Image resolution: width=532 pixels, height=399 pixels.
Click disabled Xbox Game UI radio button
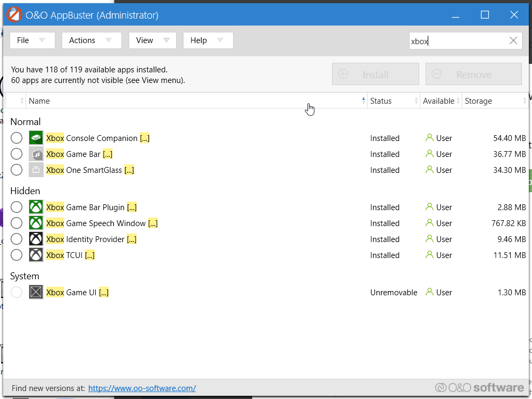pyautogui.click(x=16, y=292)
